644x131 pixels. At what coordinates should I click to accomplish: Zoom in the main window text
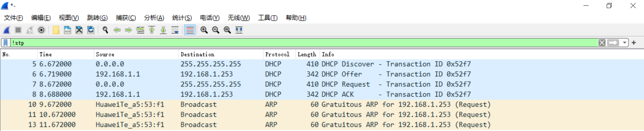pyautogui.click(x=204, y=30)
